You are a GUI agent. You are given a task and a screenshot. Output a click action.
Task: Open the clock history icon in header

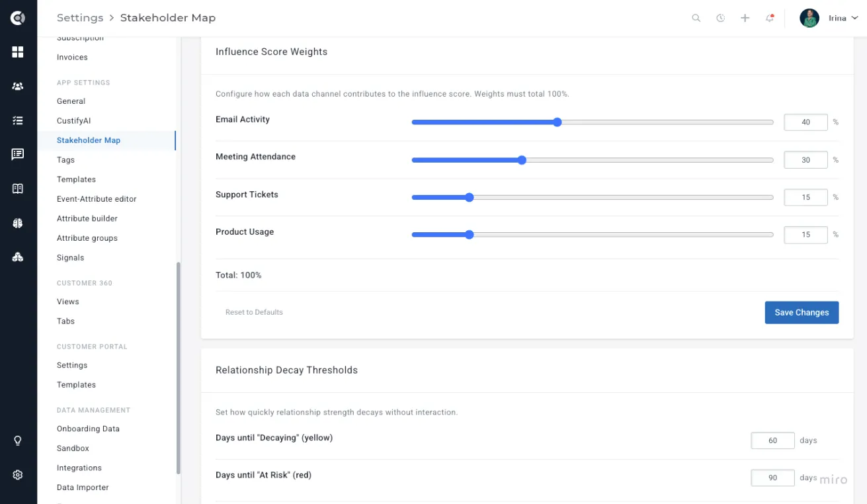click(721, 19)
